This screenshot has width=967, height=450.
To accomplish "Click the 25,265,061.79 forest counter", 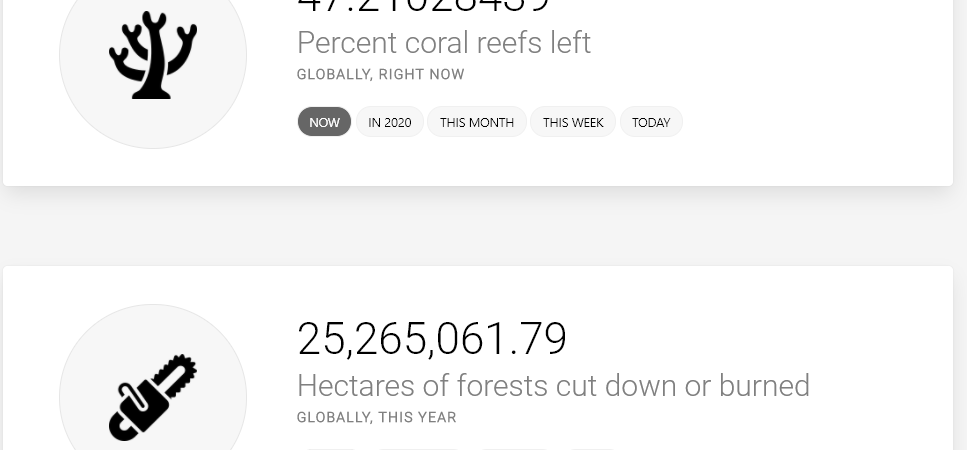I will point(432,339).
